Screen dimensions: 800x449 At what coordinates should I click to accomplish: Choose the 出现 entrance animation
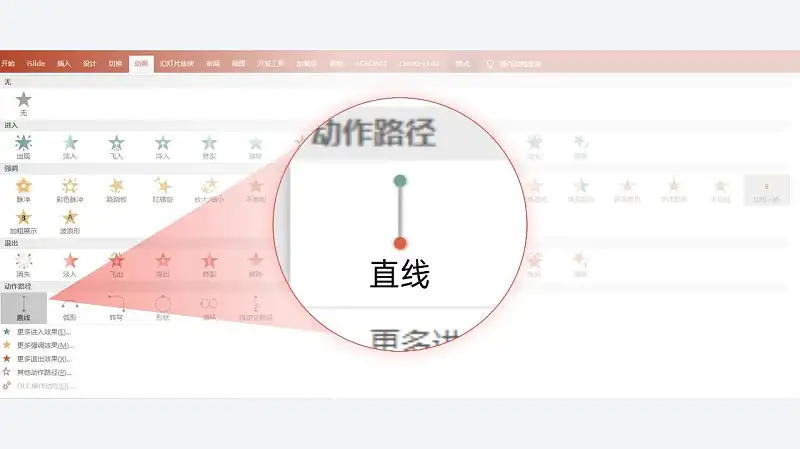coord(23,147)
